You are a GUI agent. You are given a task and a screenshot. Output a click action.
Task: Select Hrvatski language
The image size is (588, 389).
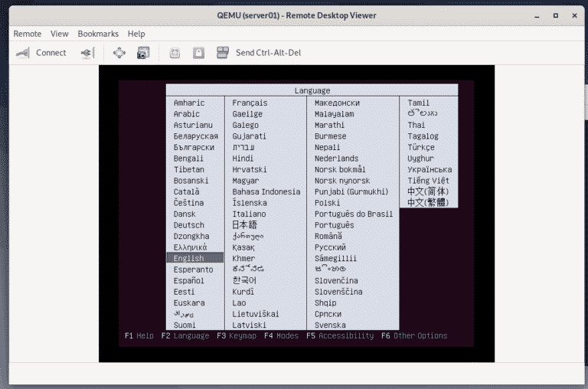coord(250,169)
